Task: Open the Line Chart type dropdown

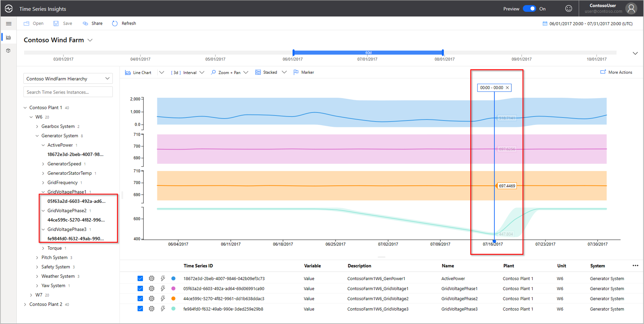Action: click(161, 72)
